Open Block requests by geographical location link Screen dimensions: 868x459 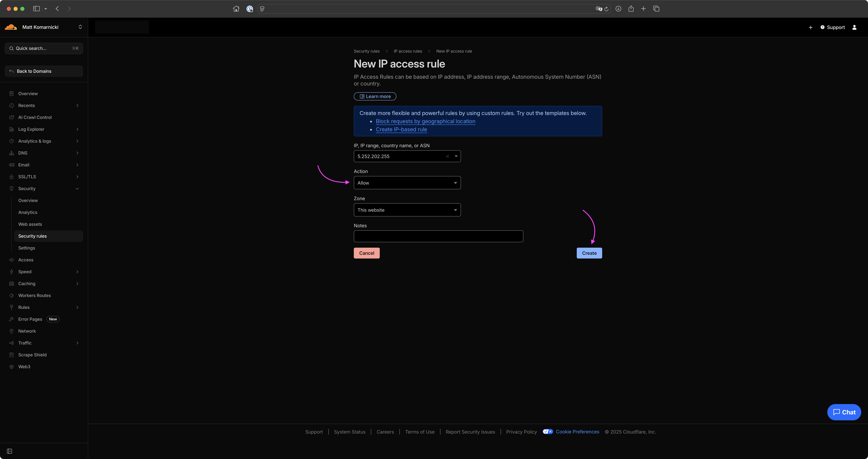coord(425,121)
